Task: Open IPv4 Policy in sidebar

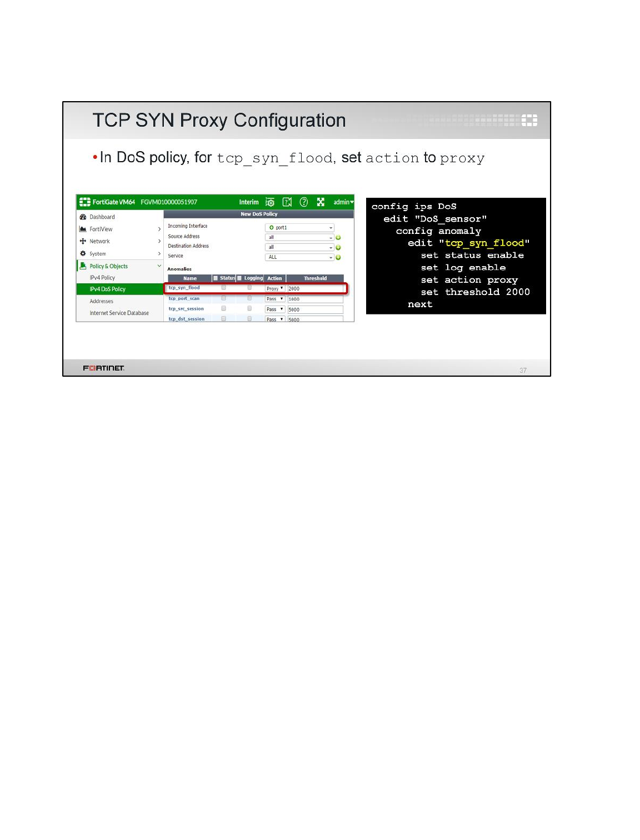Action: [102, 278]
